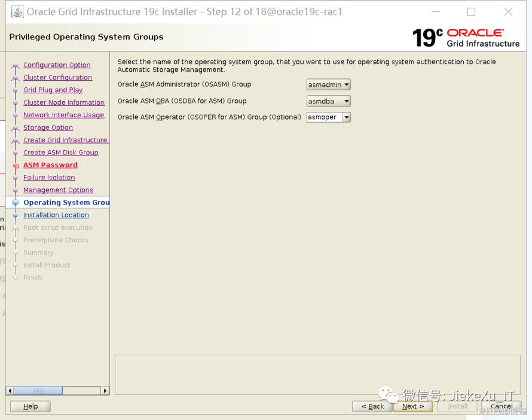The height and width of the screenshot is (420, 532).
Task: Go to Cluster Configuration step
Action: pyautogui.click(x=57, y=78)
